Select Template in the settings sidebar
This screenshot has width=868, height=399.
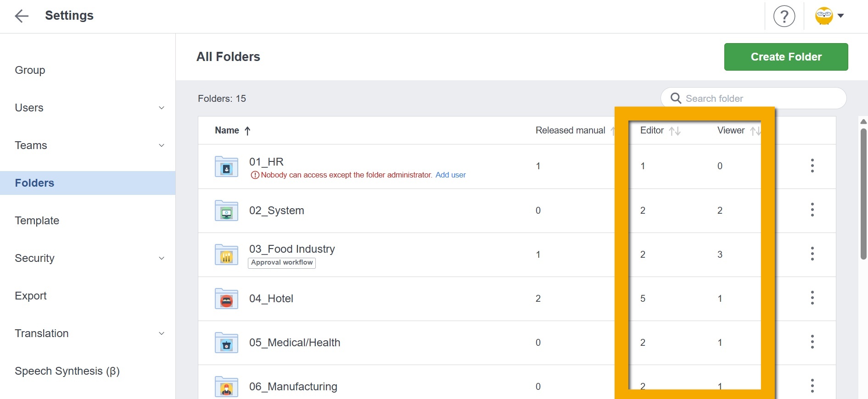(x=37, y=221)
